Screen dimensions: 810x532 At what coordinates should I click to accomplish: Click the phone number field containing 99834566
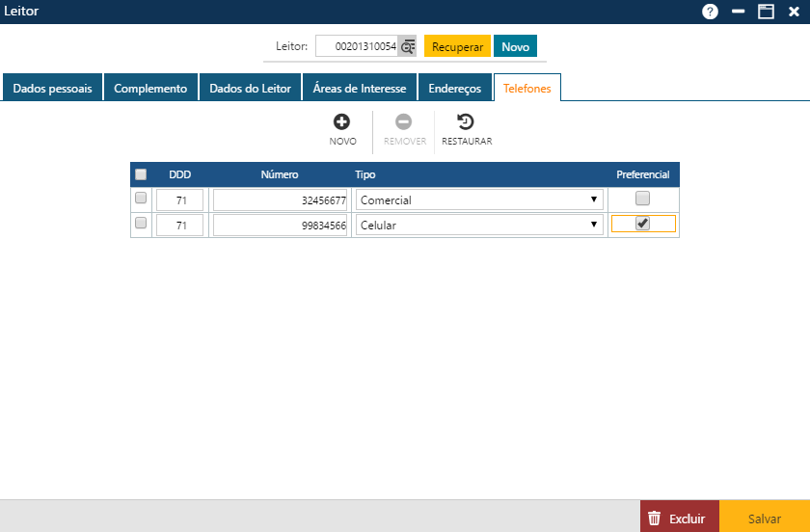pyautogui.click(x=280, y=225)
